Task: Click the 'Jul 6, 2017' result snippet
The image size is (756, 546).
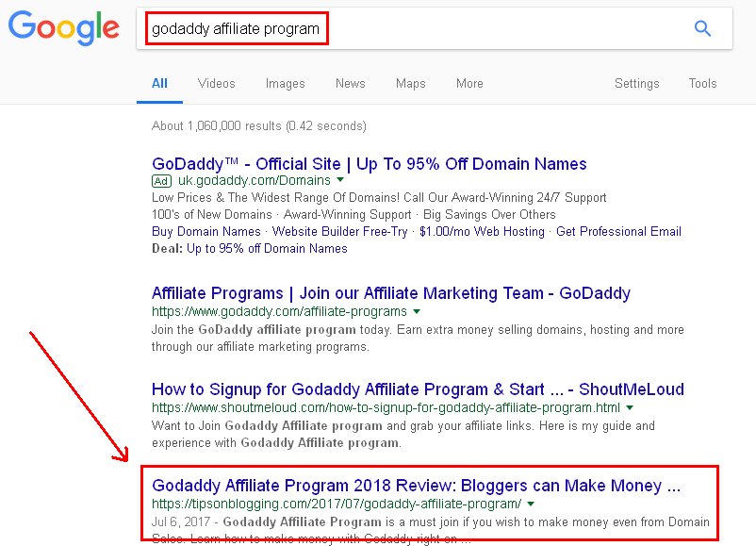Action: tap(431, 530)
